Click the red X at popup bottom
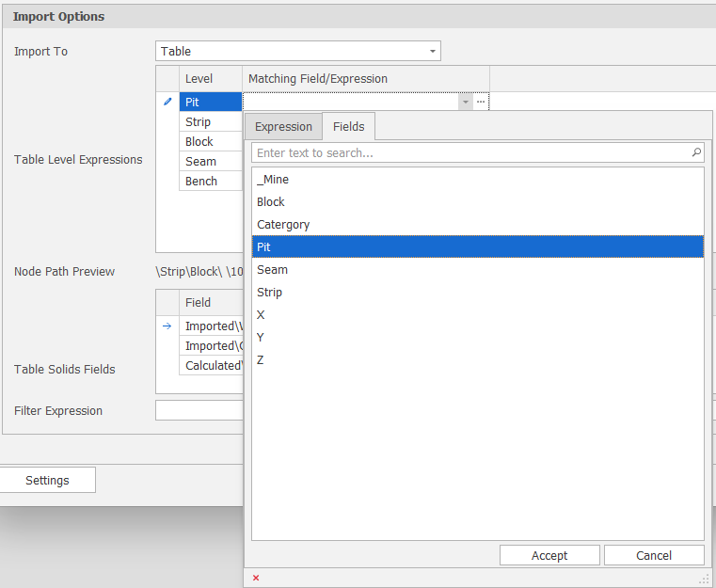 coord(256,578)
